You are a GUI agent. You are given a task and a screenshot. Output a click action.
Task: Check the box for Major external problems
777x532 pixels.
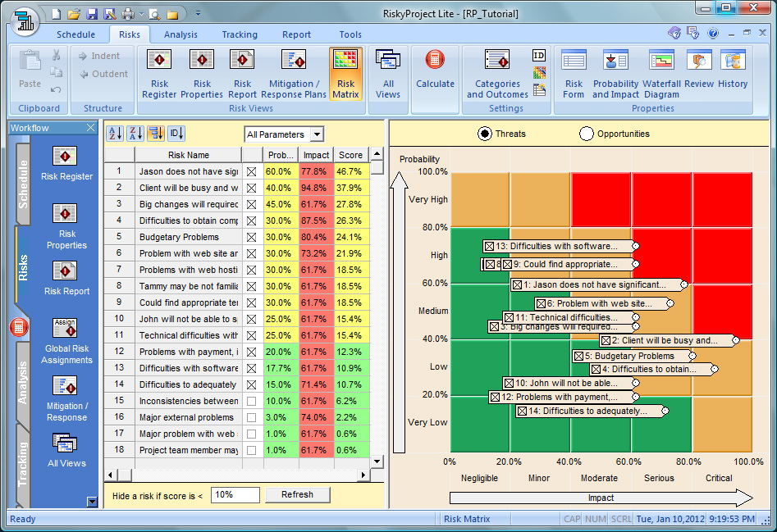click(x=252, y=417)
